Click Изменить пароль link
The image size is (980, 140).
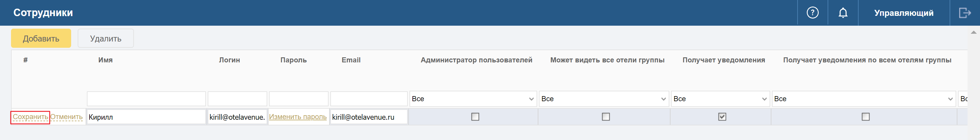[x=298, y=117]
